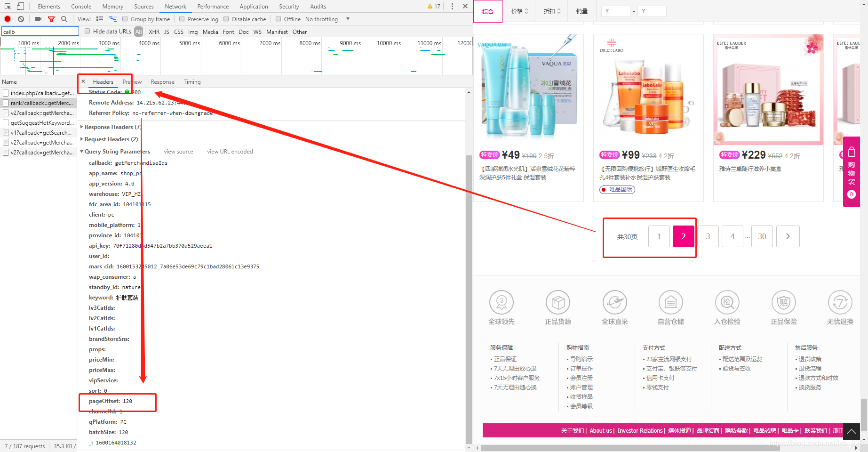868x452 pixels.
Task: Toggle the Group by frame checkbox
Action: pos(125,19)
